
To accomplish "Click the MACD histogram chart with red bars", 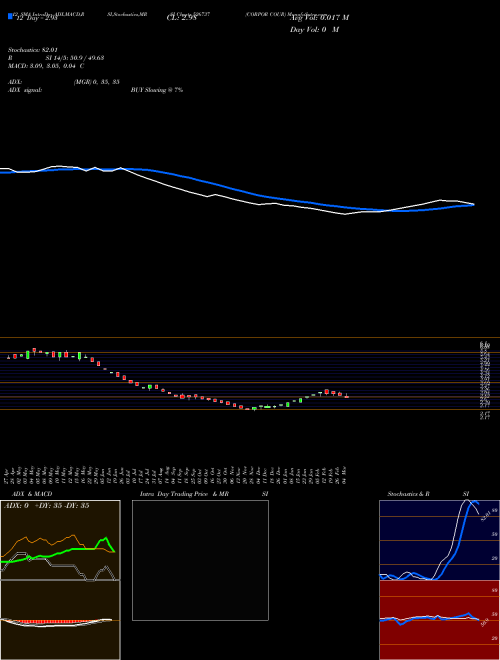I will click(60, 620).
